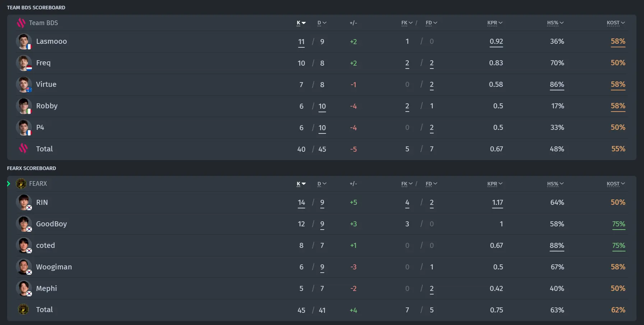Sort FEARX table by KPR column
This screenshot has height=325, width=644.
(x=495, y=184)
